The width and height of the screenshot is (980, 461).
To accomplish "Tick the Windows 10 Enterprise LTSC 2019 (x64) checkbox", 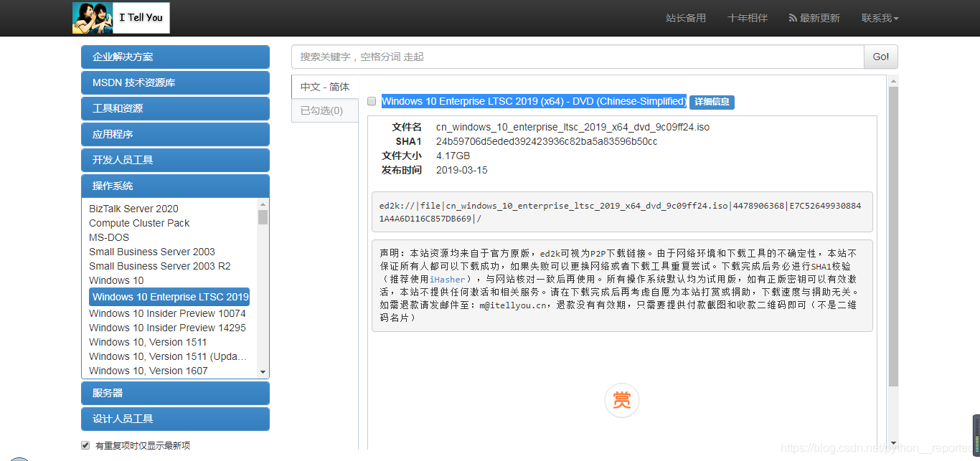I will pyautogui.click(x=372, y=102).
